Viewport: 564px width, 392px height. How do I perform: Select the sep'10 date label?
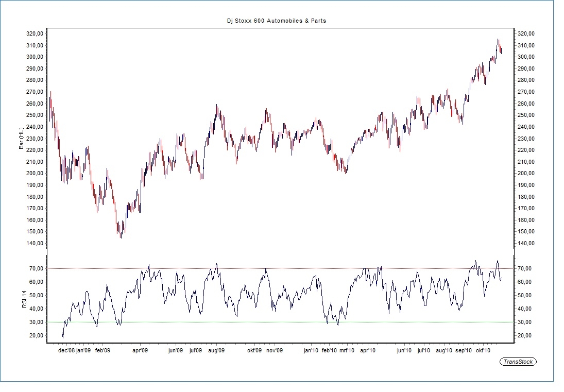[464, 351]
